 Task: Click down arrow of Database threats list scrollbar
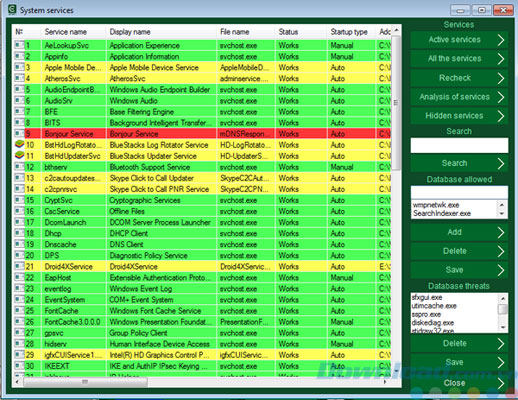tap(503, 328)
